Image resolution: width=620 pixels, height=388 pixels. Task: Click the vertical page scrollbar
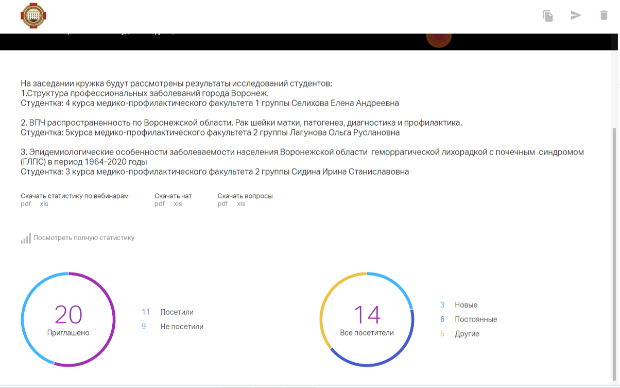click(x=614, y=253)
